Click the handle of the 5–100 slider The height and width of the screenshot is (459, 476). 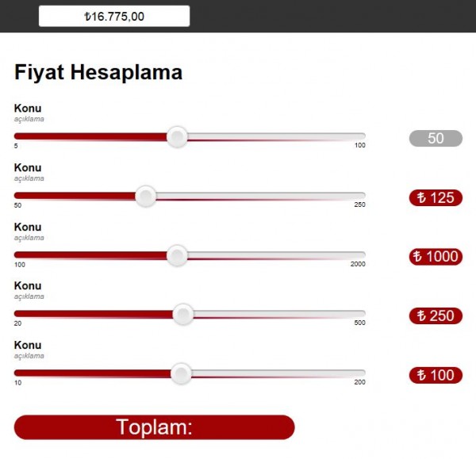[178, 137]
